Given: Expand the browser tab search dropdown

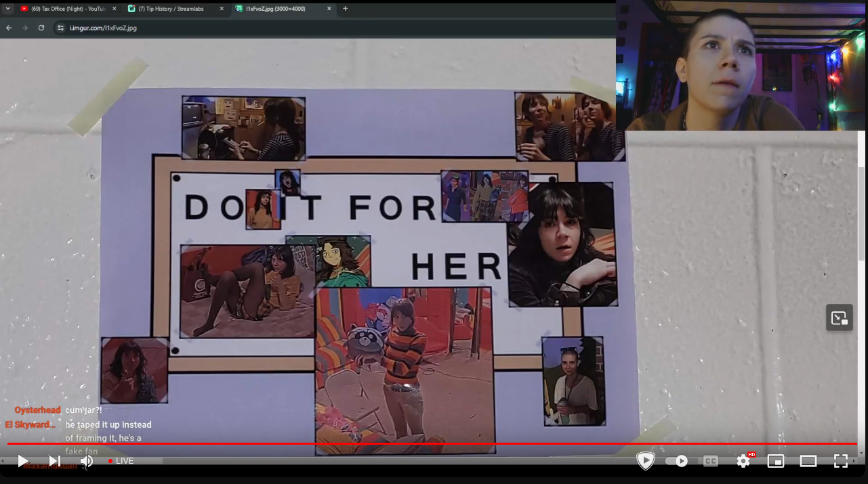Looking at the screenshot, I should pyautogui.click(x=7, y=9).
